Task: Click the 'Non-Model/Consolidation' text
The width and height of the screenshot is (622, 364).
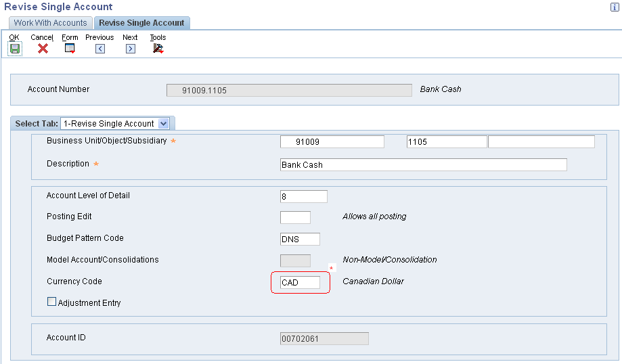Action: click(390, 260)
